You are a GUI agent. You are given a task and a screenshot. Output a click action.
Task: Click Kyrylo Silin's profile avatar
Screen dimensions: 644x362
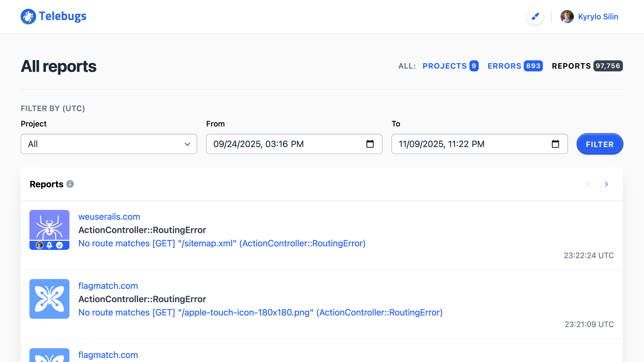pyautogui.click(x=567, y=17)
